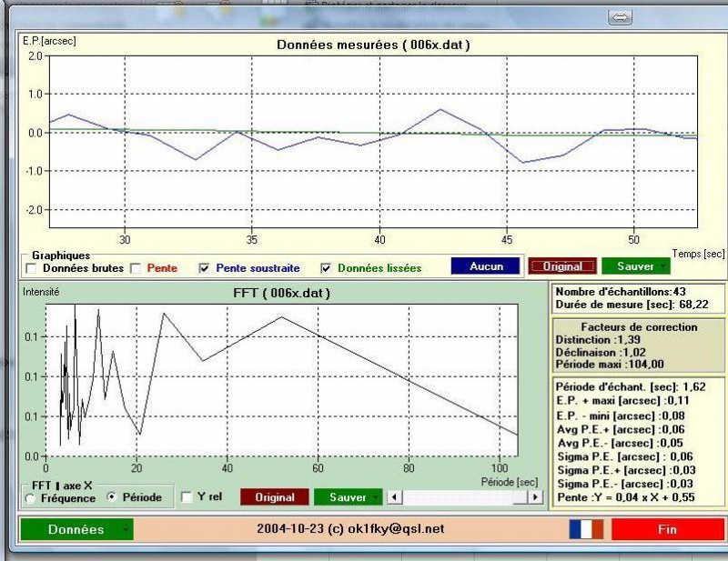Screen dimensions: 728x561
Task: Click the Facteurs de correction heading
Action: [x=640, y=327]
